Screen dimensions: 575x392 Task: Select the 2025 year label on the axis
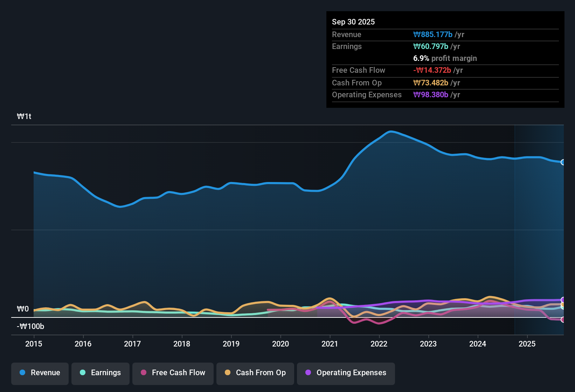tap(527, 344)
